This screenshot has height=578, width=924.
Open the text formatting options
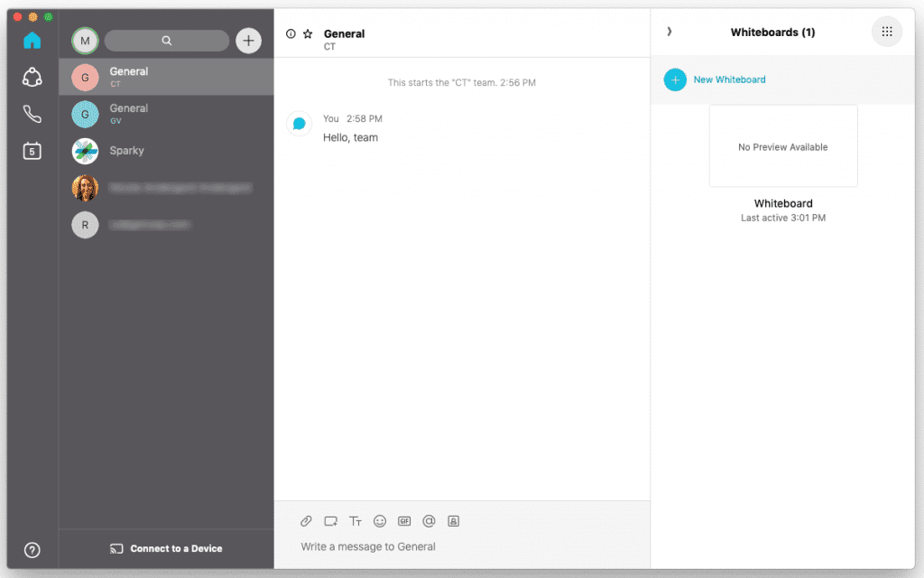(x=356, y=521)
